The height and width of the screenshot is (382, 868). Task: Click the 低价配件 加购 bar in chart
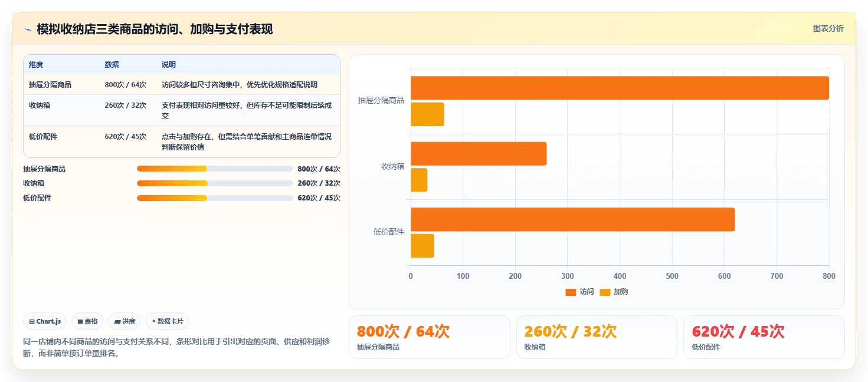point(422,246)
